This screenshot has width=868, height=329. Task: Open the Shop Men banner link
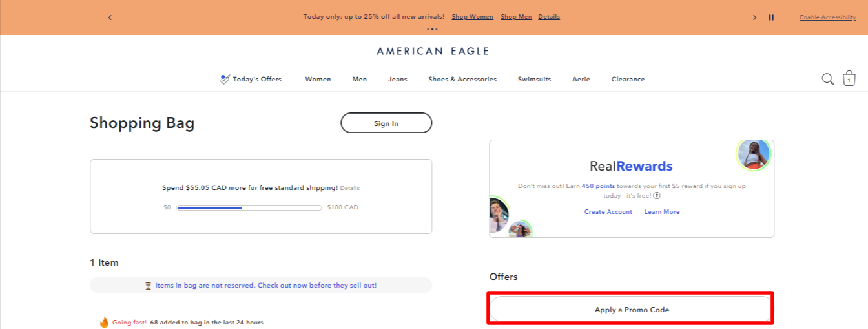(x=516, y=17)
